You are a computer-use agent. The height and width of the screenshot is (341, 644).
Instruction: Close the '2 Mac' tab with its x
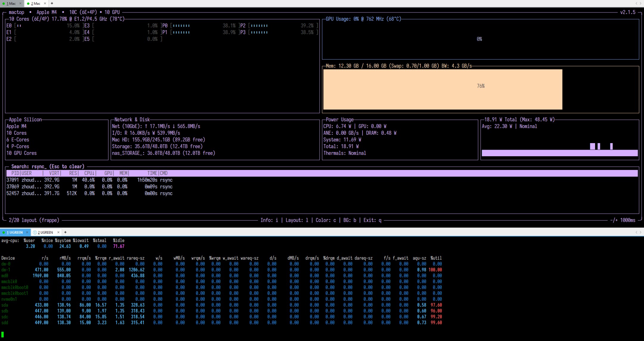[45, 4]
